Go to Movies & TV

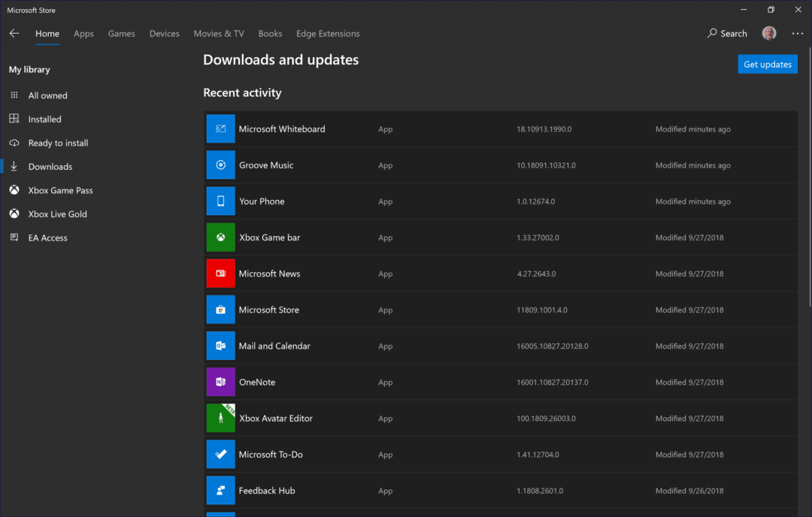[x=218, y=33]
